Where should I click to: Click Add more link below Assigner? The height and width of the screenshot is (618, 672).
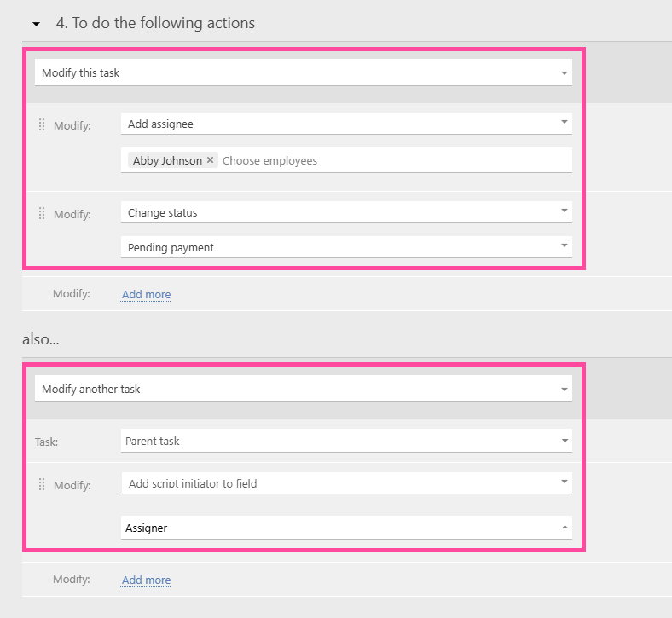[146, 580]
